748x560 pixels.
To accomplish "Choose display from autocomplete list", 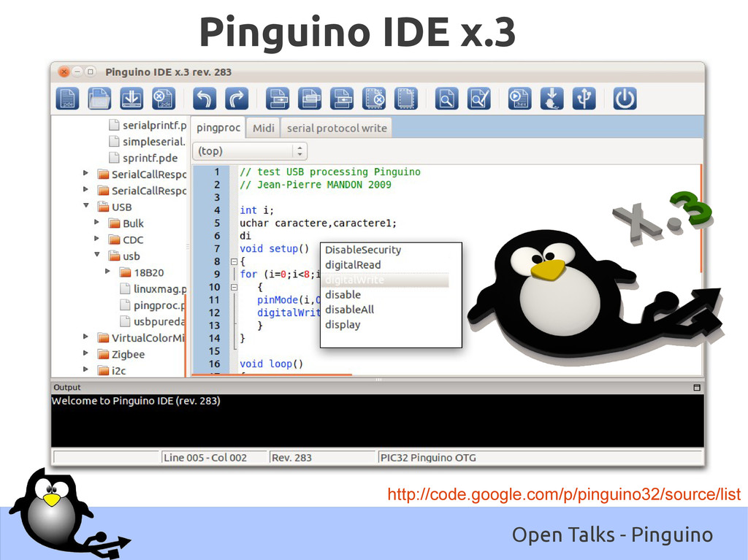I will 343,325.
